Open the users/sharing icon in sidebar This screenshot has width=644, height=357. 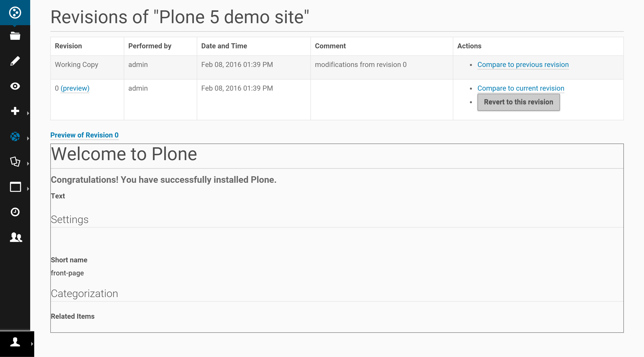(15, 237)
